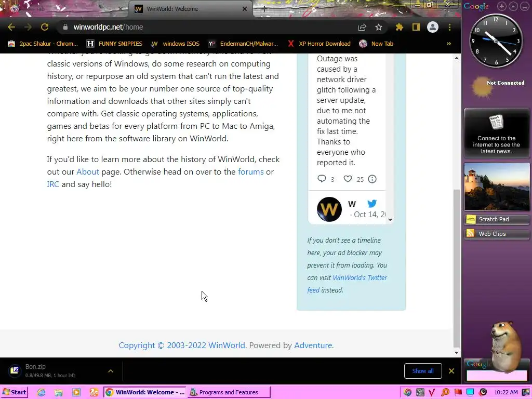
Task: Open the network monitor tray icon
Action: [x=470, y=392]
